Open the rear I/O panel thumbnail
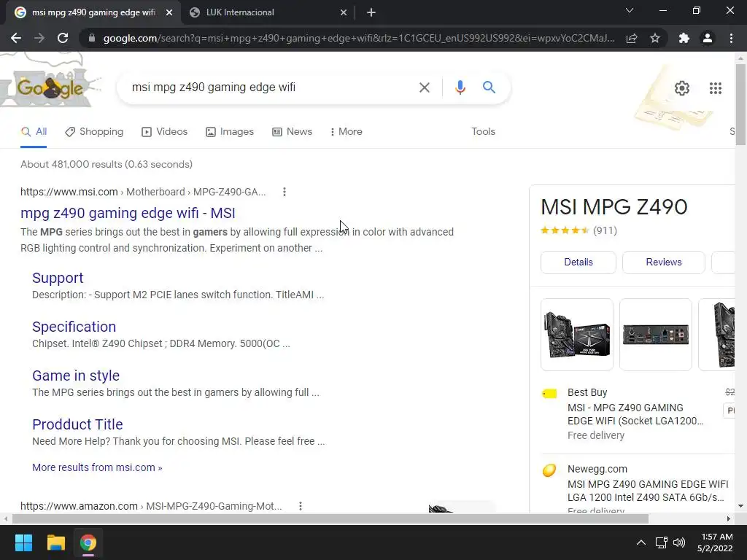Viewport: 747px width, 560px height. [656, 334]
